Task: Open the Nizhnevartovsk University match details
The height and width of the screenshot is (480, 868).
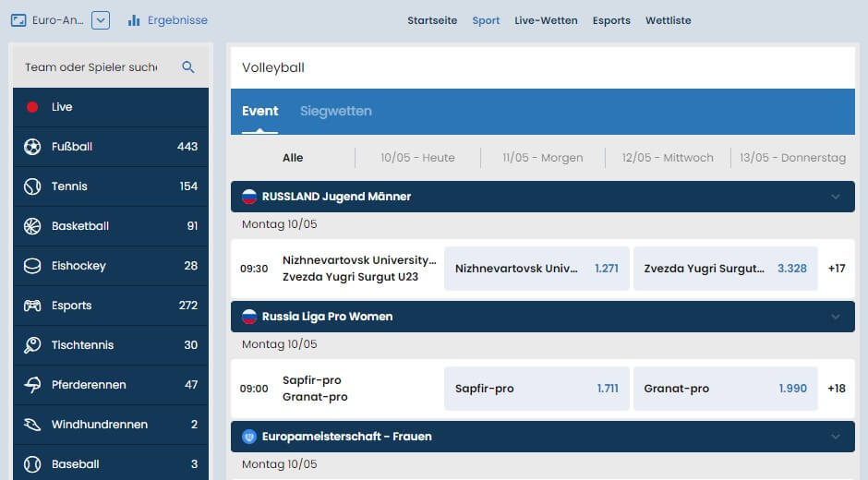Action: click(359, 269)
